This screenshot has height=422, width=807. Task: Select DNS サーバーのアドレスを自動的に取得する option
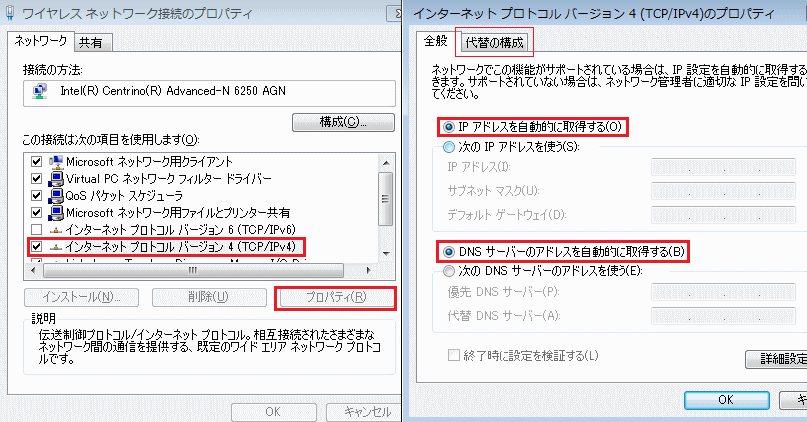point(449,252)
